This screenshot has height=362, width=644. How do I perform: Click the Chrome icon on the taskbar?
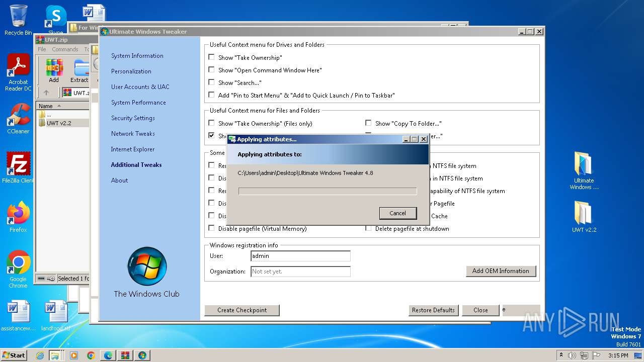(x=91, y=355)
